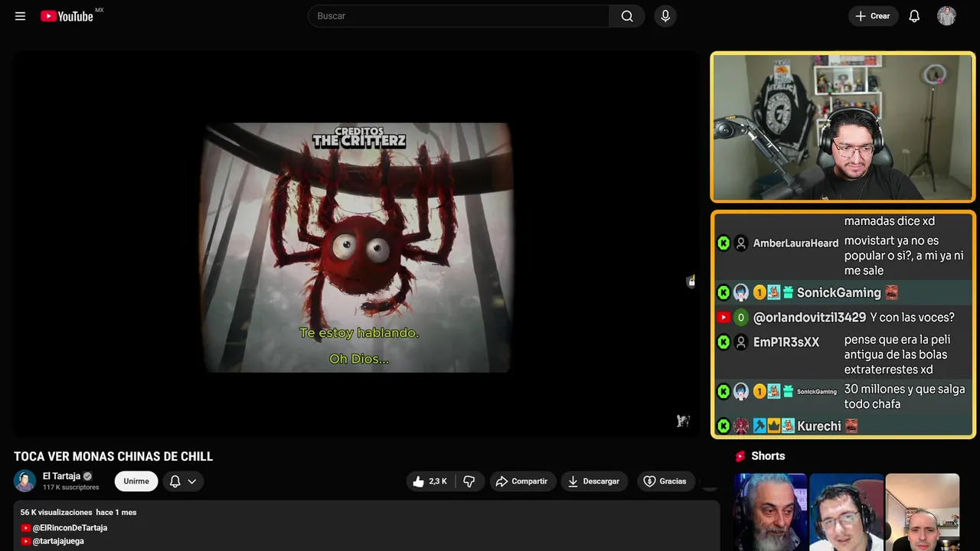Open the @ElRinconDeTartaja channel link

tap(70, 528)
